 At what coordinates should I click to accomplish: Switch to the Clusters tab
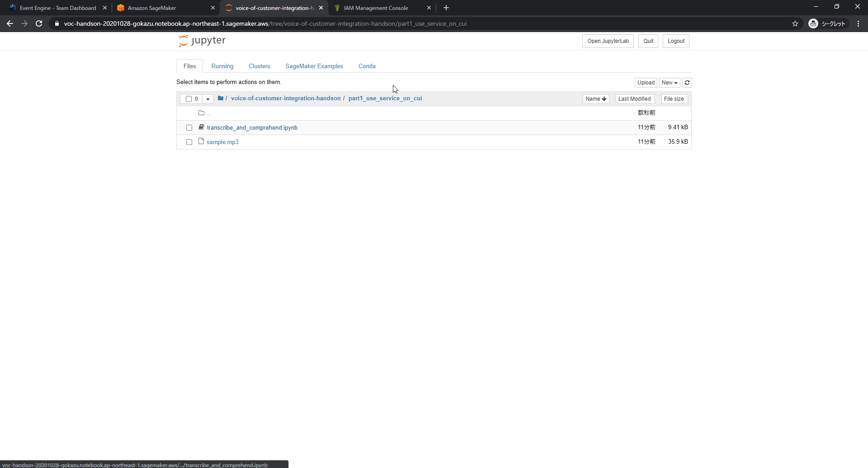click(259, 66)
